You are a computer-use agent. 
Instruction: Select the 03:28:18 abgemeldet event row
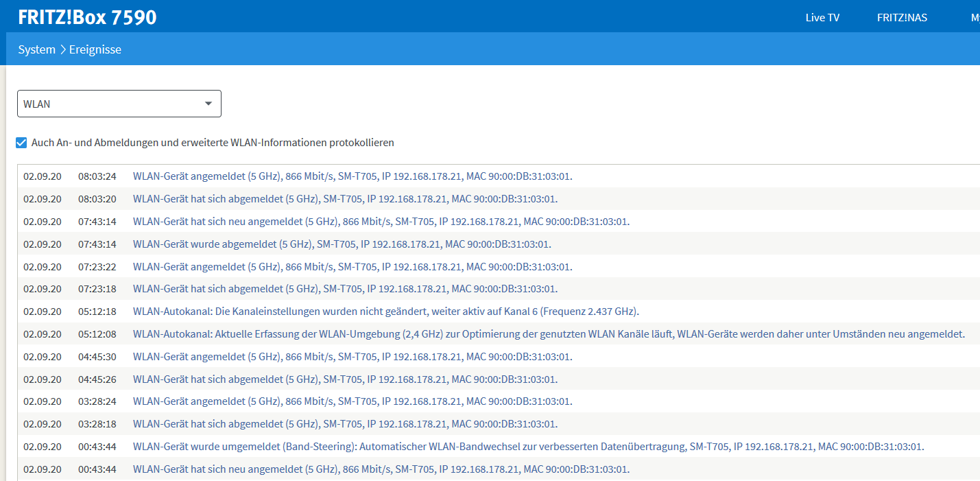tap(499, 424)
